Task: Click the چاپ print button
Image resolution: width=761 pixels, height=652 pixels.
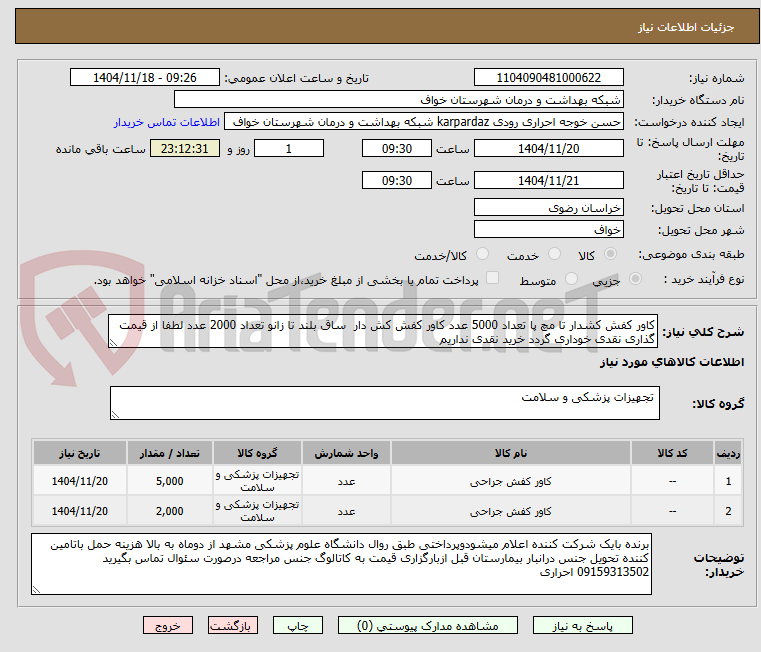Action: click(298, 625)
